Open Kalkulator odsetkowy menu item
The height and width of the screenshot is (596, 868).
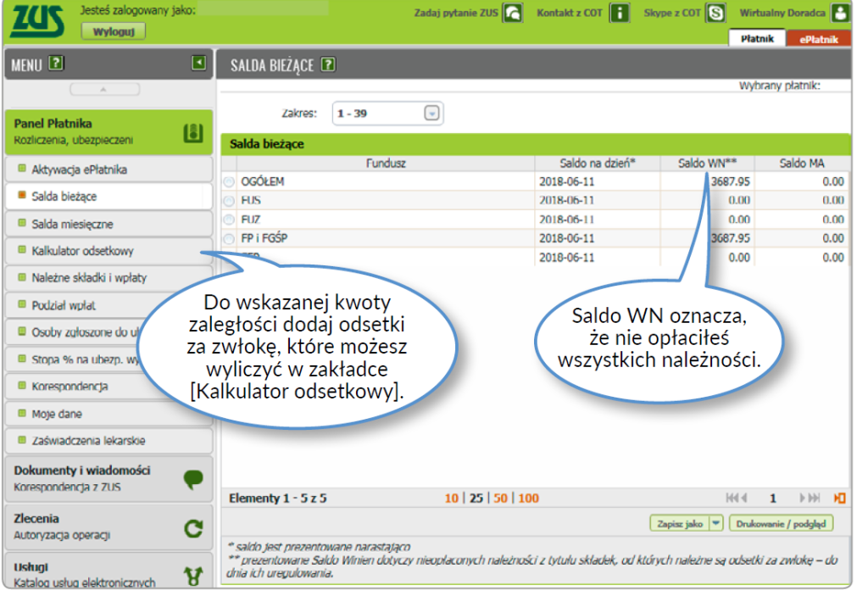82,251
